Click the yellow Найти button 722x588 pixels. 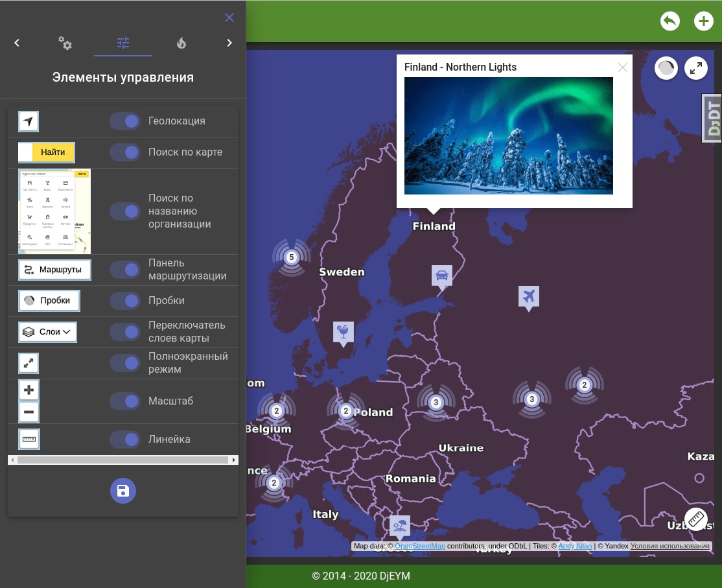click(x=53, y=152)
